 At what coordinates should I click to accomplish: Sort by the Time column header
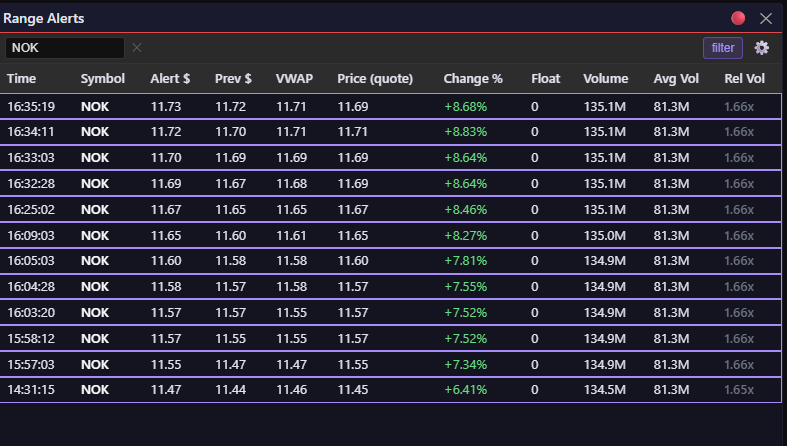pos(21,79)
